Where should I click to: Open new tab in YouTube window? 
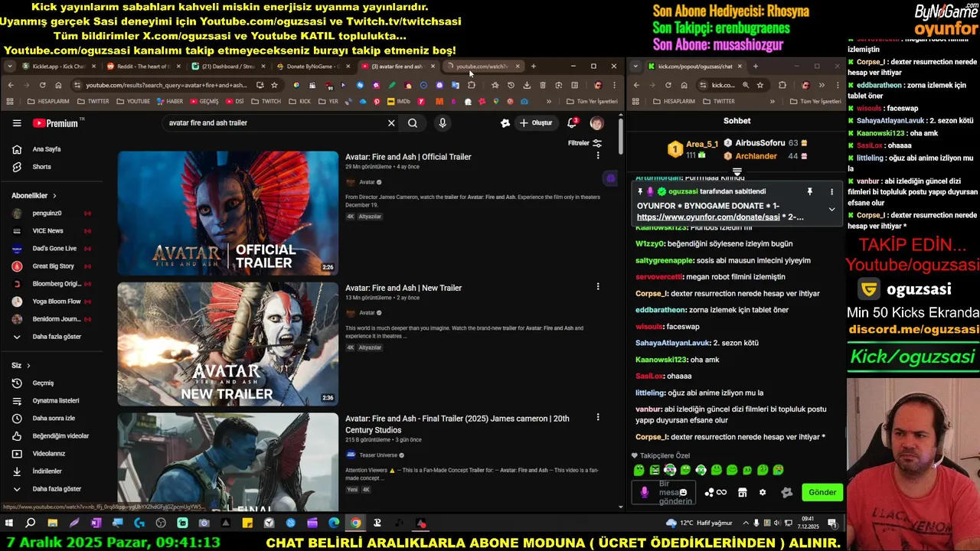(x=534, y=67)
